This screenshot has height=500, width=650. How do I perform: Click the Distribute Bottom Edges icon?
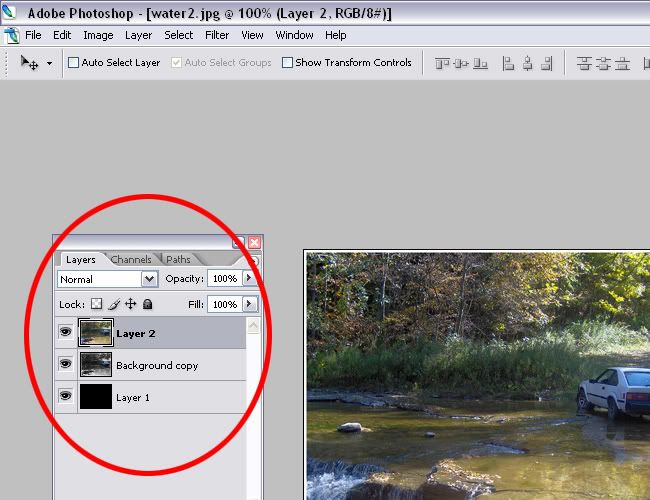[x=622, y=63]
